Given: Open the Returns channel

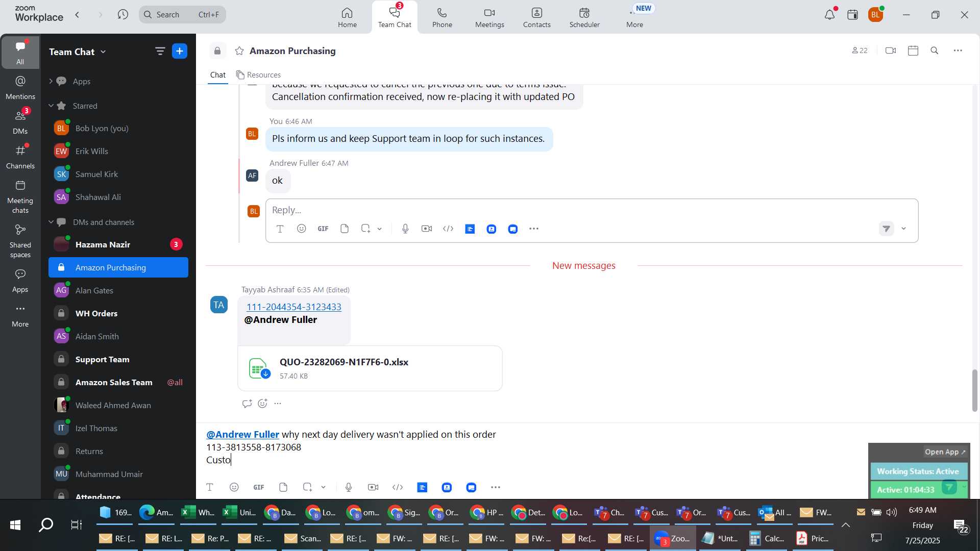Looking at the screenshot, I should (118, 451).
